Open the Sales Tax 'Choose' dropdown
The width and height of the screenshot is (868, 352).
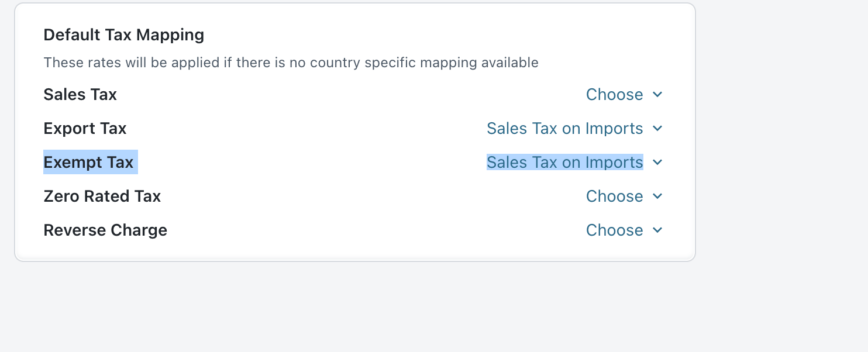(x=614, y=95)
